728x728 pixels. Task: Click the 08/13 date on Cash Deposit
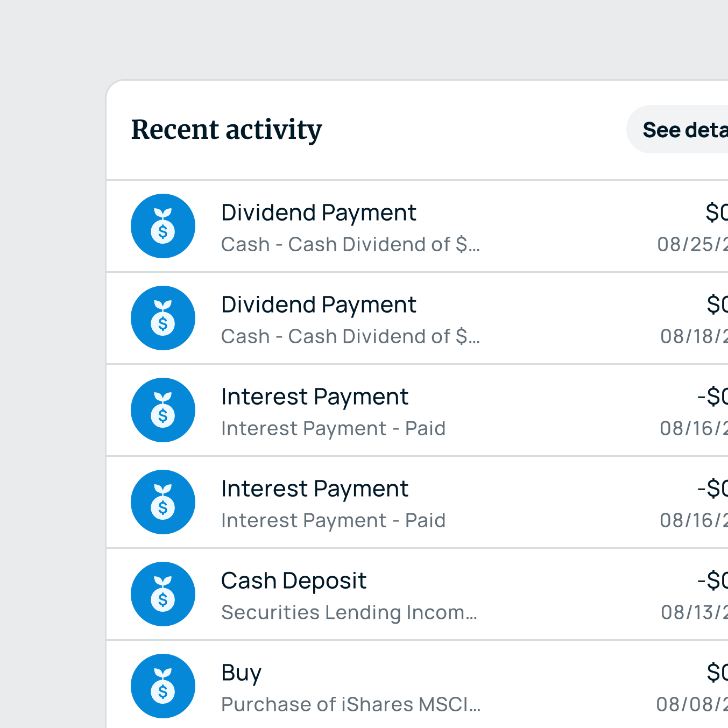coord(694,612)
